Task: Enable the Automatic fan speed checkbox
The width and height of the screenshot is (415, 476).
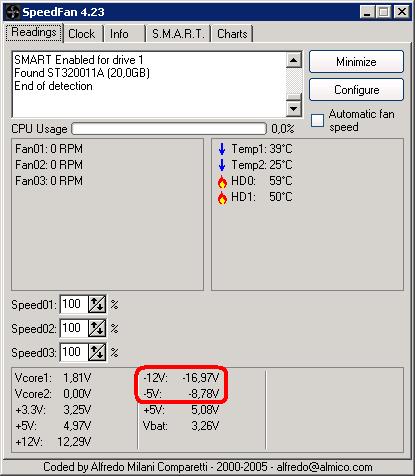Action: coord(317,121)
